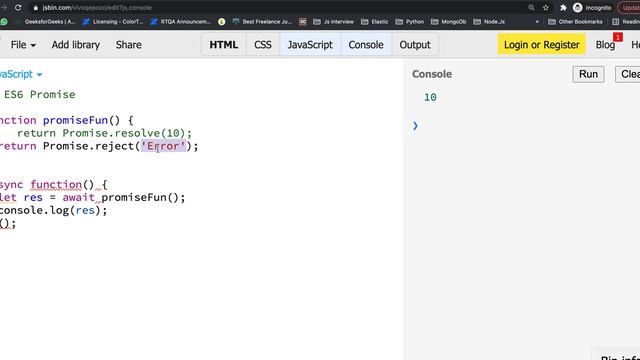The width and height of the screenshot is (640, 360).
Task: Open the Other Bookmarks folder
Action: pyautogui.click(x=576, y=22)
